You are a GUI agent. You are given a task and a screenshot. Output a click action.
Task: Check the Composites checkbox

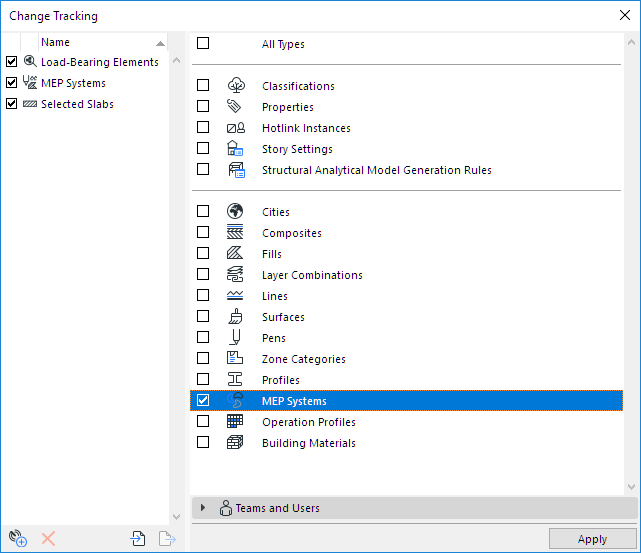click(x=203, y=233)
